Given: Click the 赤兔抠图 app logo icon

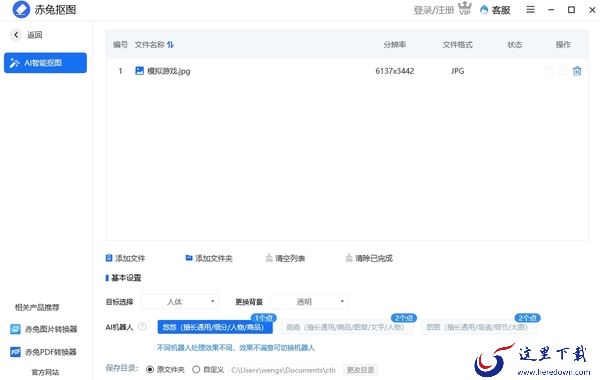Looking at the screenshot, I should click(x=21, y=9).
